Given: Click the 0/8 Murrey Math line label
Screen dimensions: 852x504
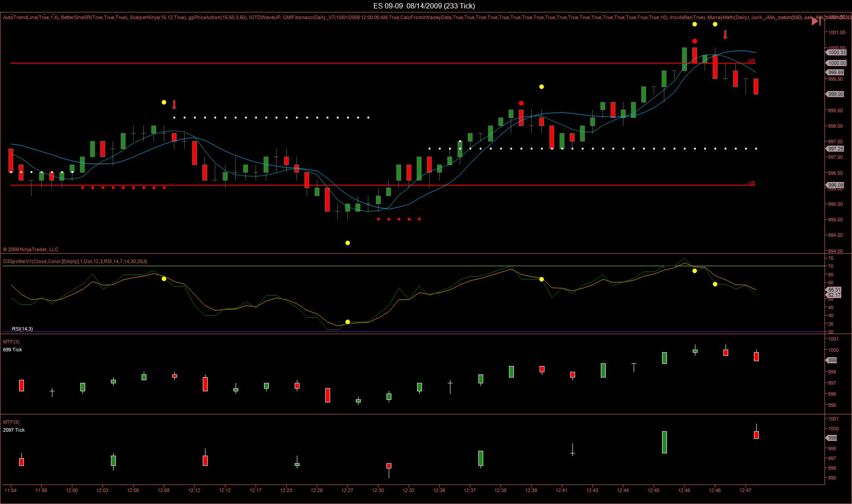Looking at the screenshot, I should (751, 61).
